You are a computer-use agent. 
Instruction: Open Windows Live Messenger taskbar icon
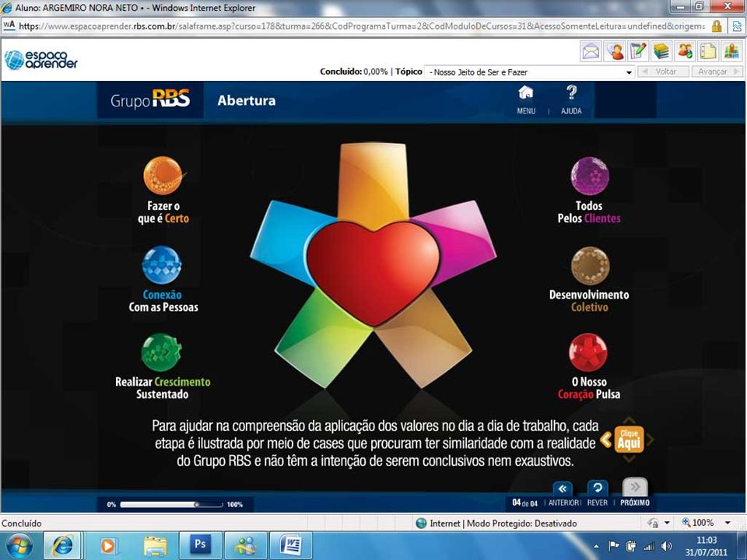pos(245,546)
